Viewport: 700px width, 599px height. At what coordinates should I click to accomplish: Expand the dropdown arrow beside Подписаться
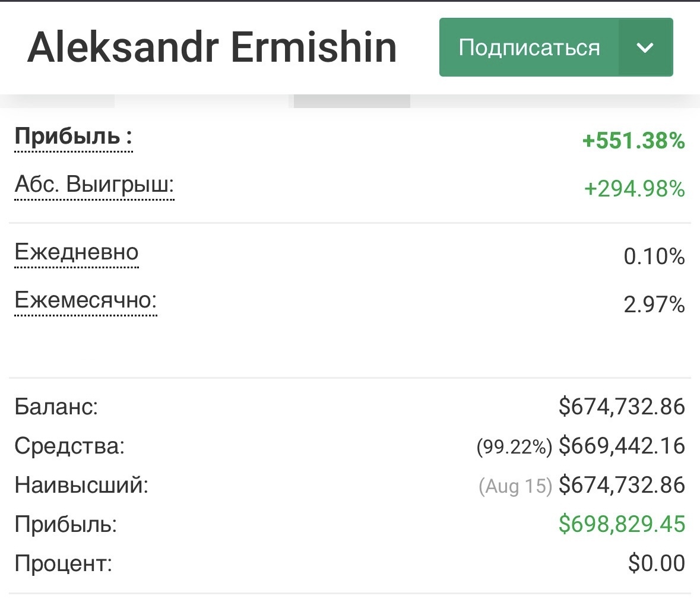645,47
